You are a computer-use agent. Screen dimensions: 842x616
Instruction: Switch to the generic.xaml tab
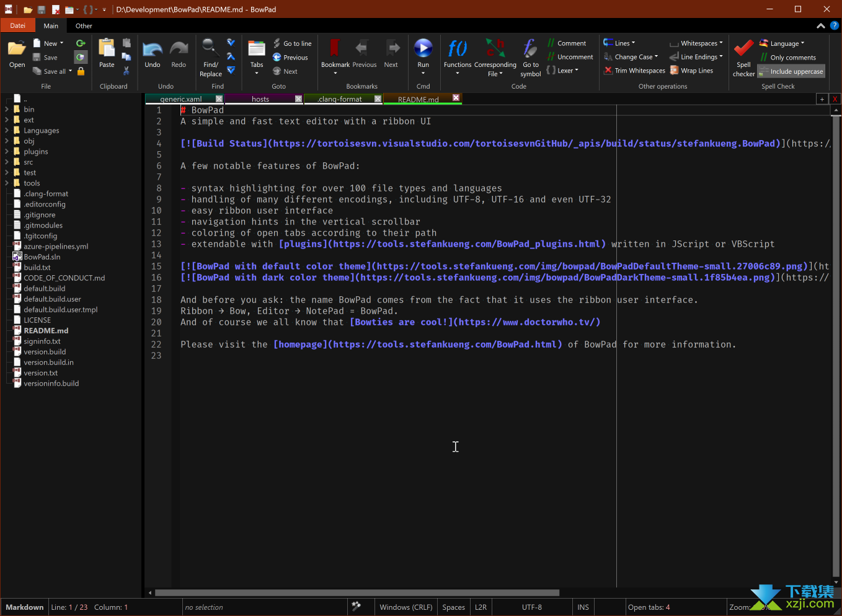(180, 99)
